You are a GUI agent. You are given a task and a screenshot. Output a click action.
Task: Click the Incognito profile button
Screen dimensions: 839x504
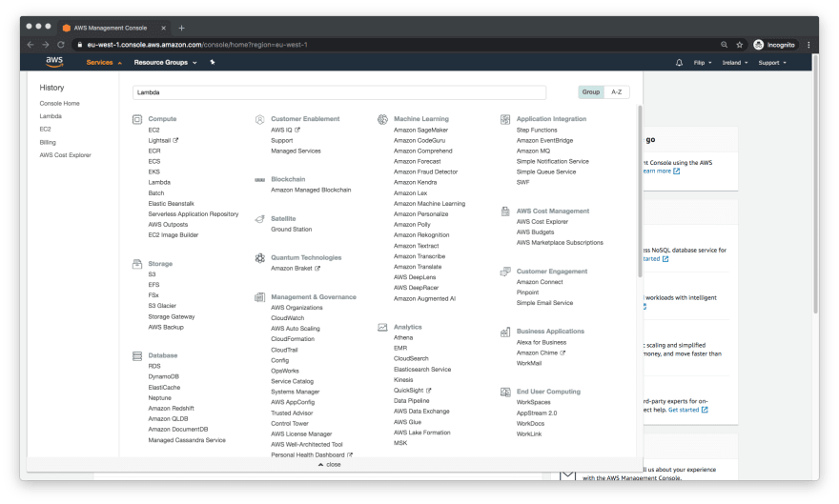coord(775,45)
